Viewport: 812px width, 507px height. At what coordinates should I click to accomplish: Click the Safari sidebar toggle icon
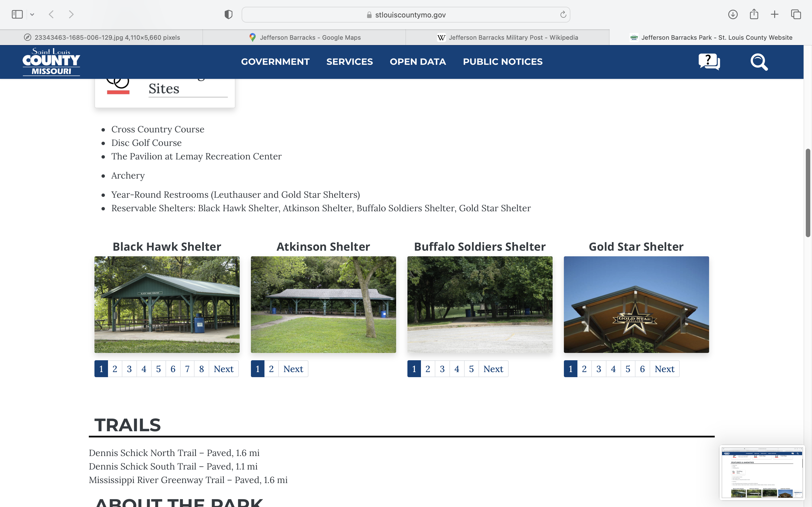pos(17,14)
